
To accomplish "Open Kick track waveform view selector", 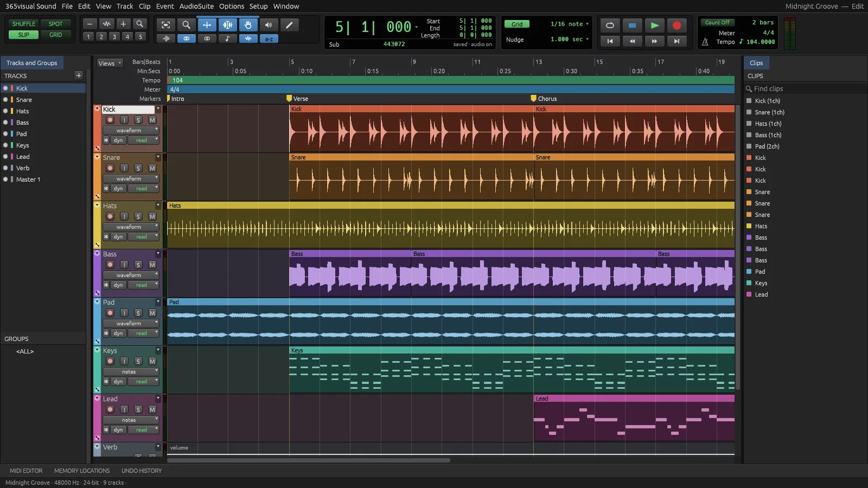I will coord(131,130).
